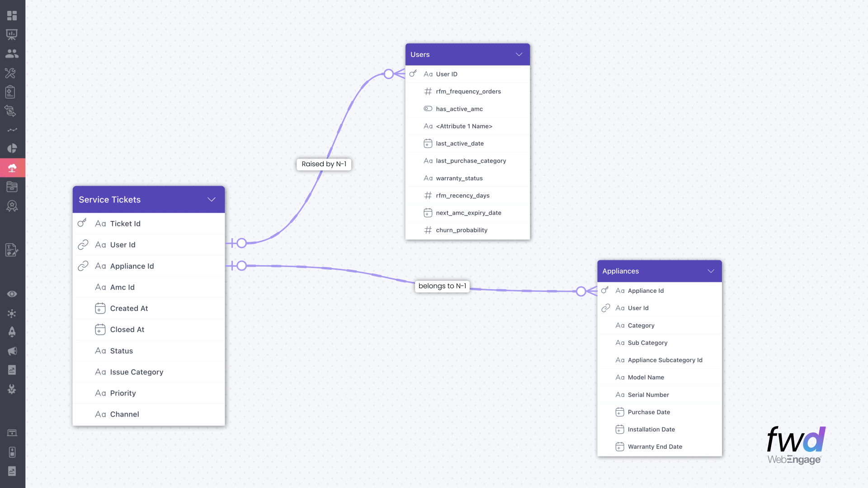This screenshot has height=488, width=868.
Task: Collapse the Users table with chevron
Action: [519, 55]
